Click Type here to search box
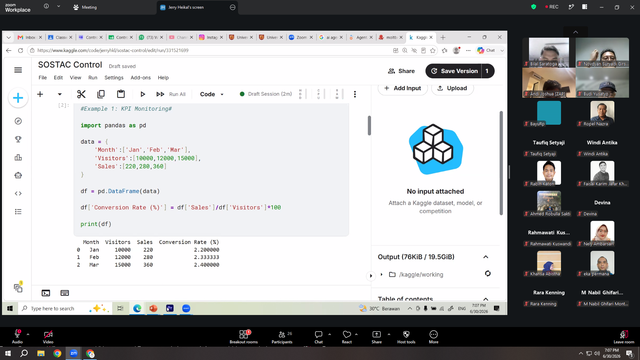The width and height of the screenshot is (640, 360). pos(53,309)
